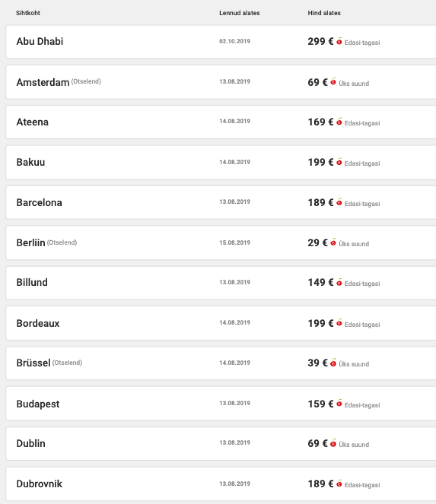Select the Budapest destination
Viewport: 436px width, 504px height.
tap(38, 404)
